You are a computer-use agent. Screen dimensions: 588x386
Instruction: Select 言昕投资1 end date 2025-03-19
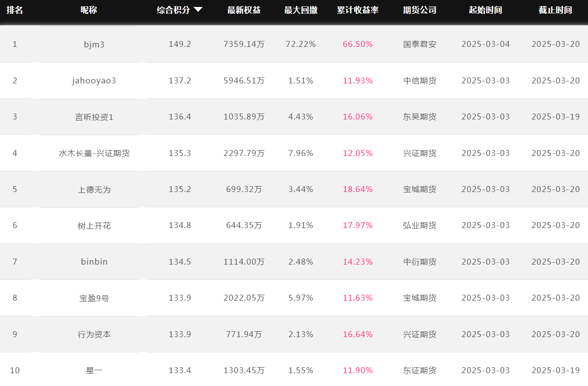click(555, 116)
